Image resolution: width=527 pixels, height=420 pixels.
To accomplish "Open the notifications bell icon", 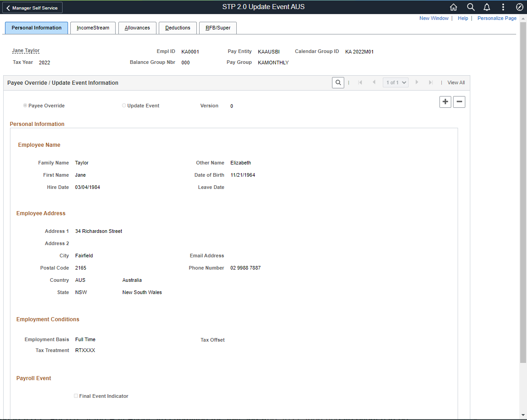I will click(x=487, y=7).
